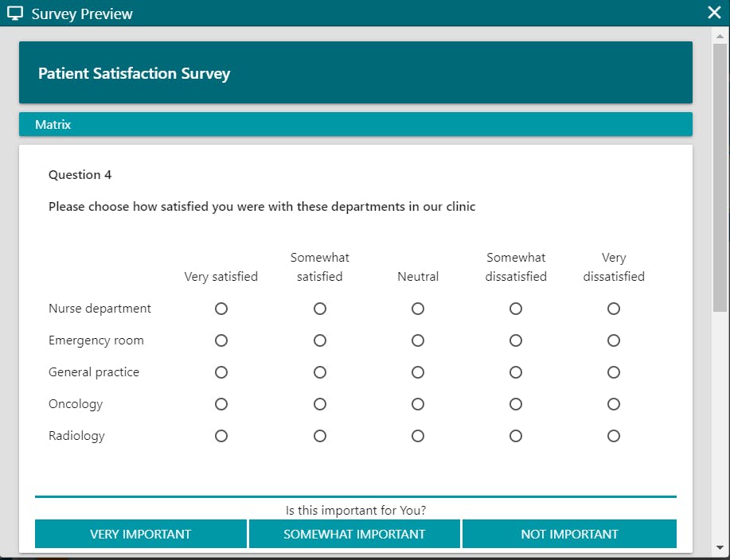Select Very satisfied for Nurse department
The height and width of the screenshot is (560, 730).
click(x=221, y=309)
